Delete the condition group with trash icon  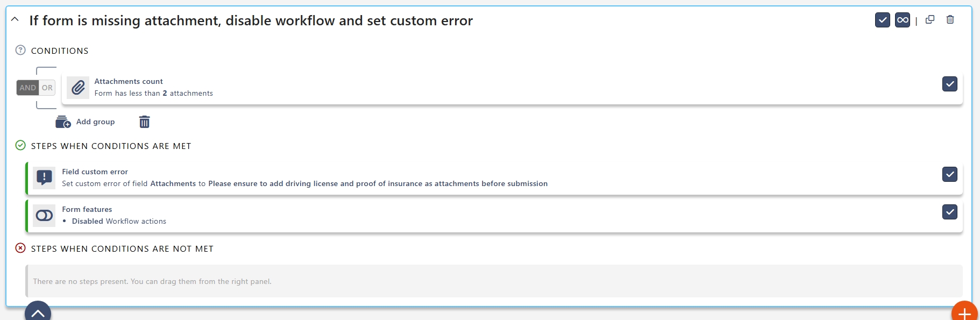click(x=144, y=122)
